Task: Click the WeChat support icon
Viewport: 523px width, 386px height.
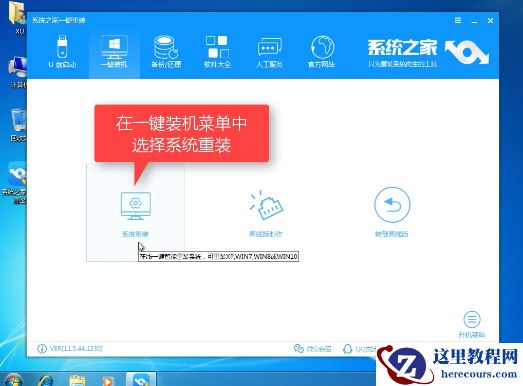Action: tap(299, 349)
